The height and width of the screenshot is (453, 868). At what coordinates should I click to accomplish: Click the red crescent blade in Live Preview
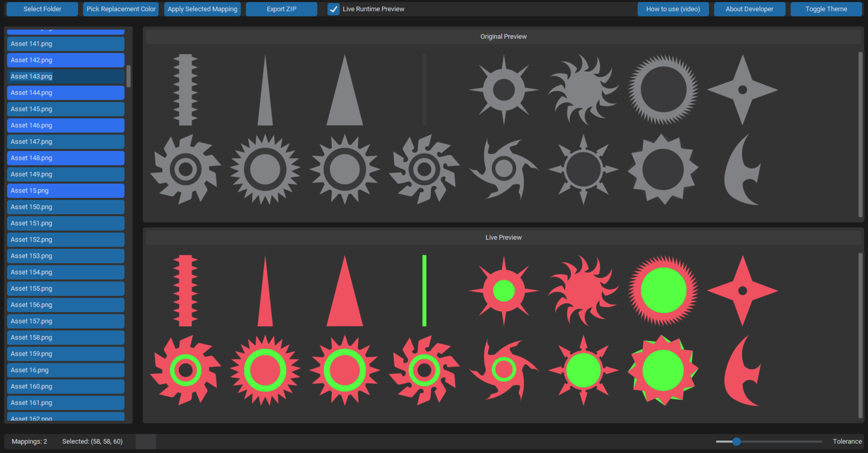(743, 370)
